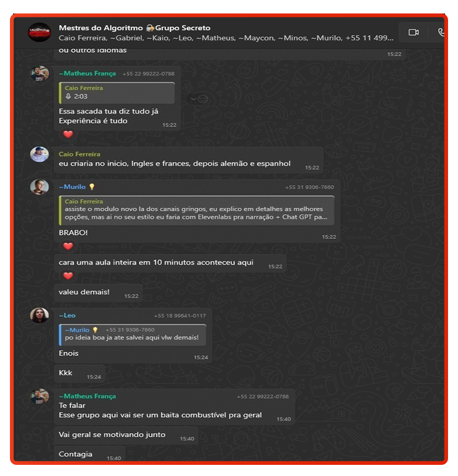Screen dimensions: 458x476
Task: Open Matheus França's profile picture at top
Action: click(39, 74)
